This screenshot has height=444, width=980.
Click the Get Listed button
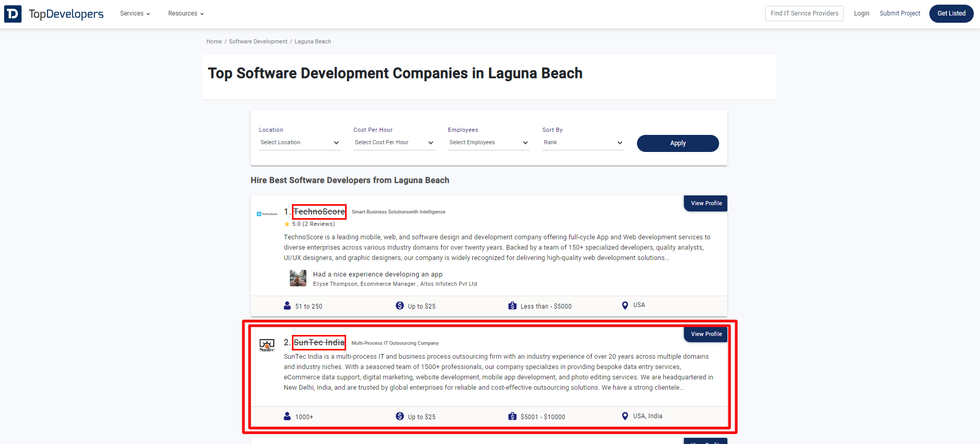click(951, 13)
